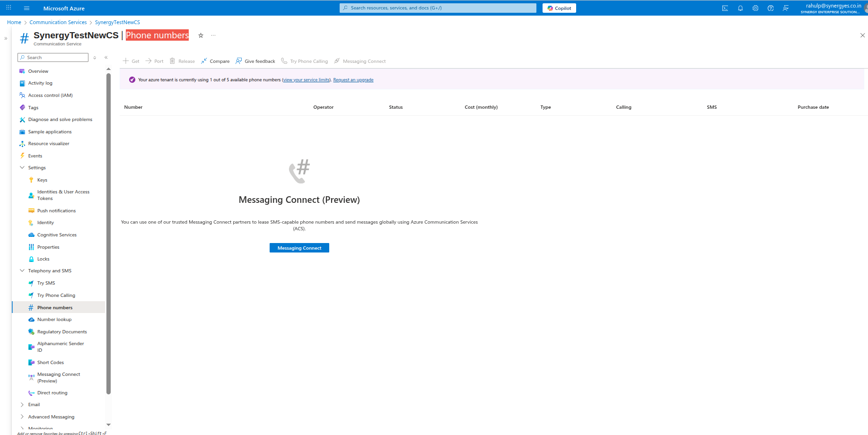868x435 pixels.
Task: Click the Short Codes icon
Action: [31, 362]
